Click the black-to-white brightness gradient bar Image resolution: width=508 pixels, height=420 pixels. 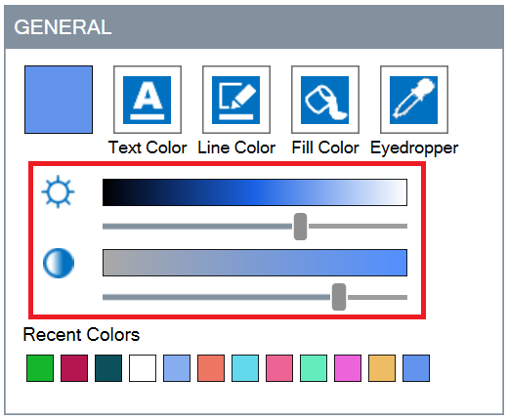[x=255, y=192]
